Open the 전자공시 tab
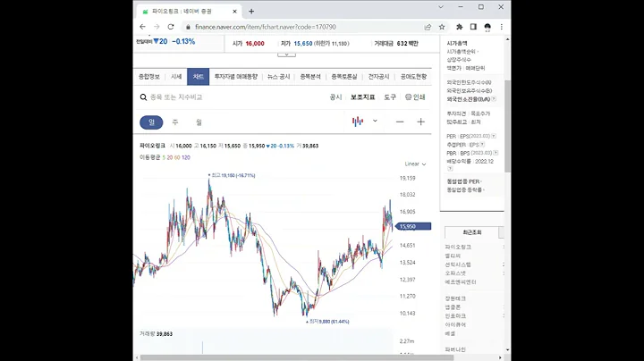644x361 pixels. 378,77
